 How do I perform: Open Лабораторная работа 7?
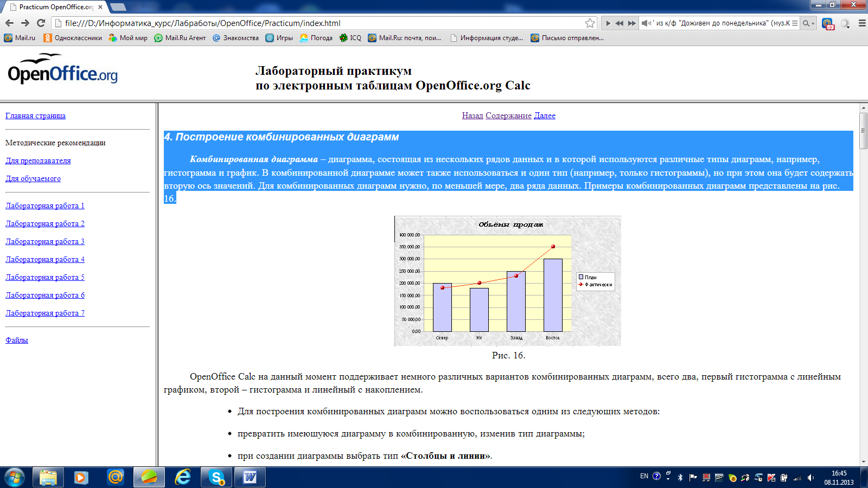tap(45, 313)
